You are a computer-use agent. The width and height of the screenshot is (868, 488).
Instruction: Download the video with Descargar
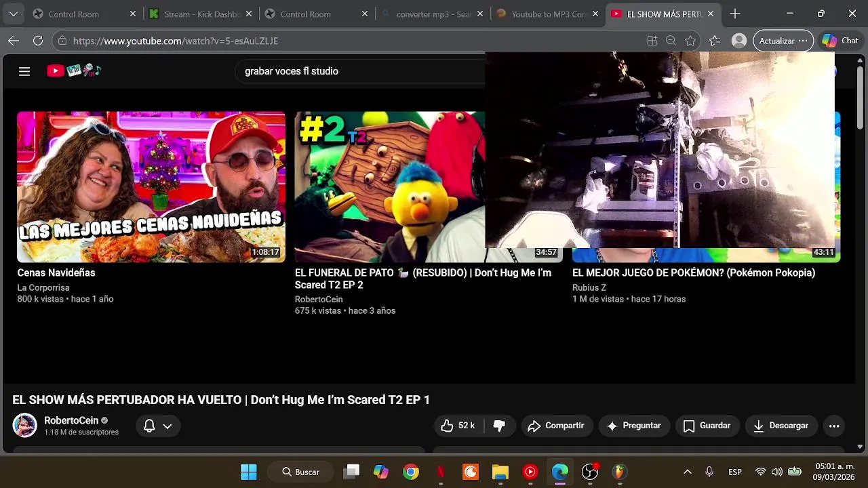click(781, 426)
